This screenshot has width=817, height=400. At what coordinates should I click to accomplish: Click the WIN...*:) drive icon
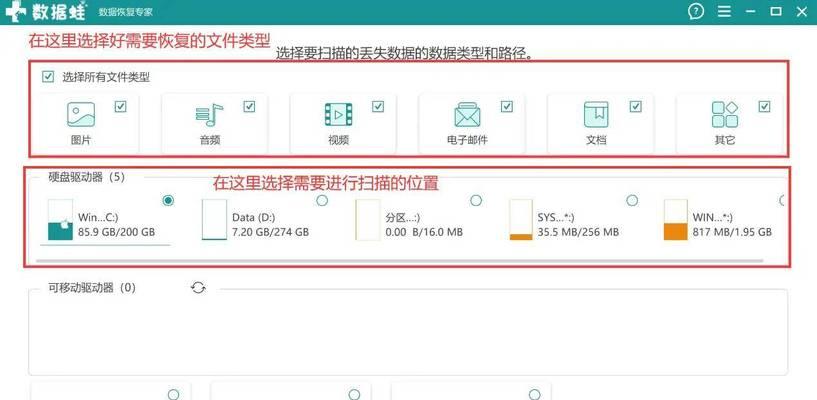tap(675, 220)
